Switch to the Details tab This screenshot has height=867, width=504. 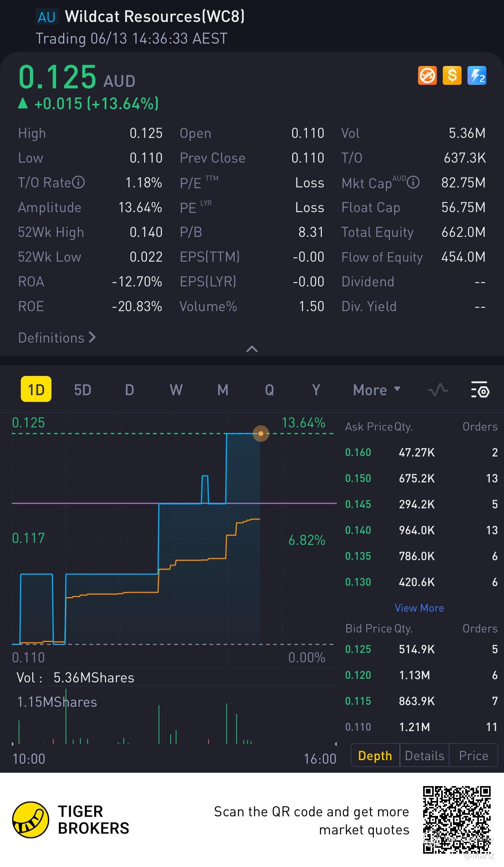click(x=424, y=755)
